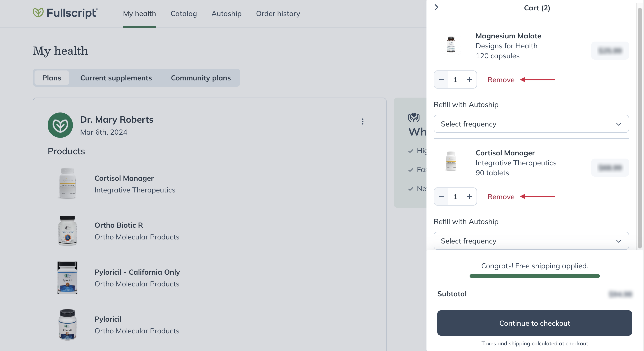This screenshot has width=644, height=351.
Task: Open Cortisol Manager title in cart
Action: coord(505,153)
